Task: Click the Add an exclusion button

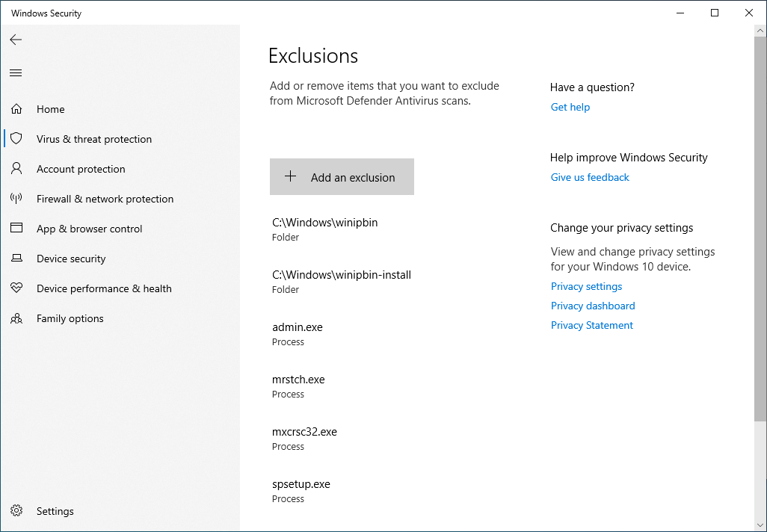Action: pyautogui.click(x=342, y=176)
